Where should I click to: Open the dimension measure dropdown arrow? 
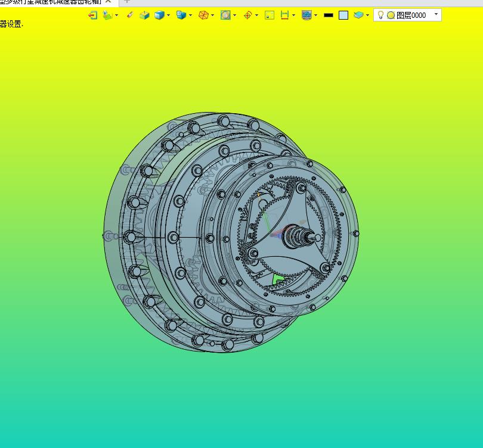pos(293,15)
